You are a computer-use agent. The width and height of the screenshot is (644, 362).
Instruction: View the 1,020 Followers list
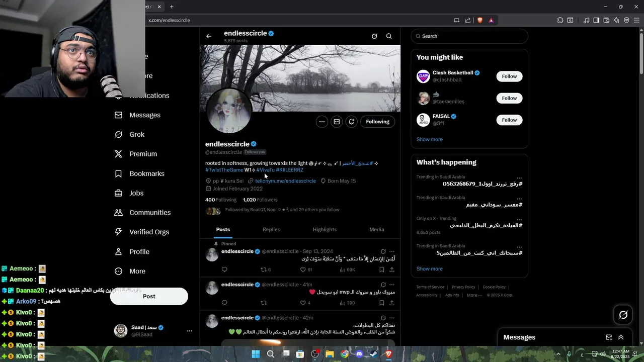click(x=260, y=200)
